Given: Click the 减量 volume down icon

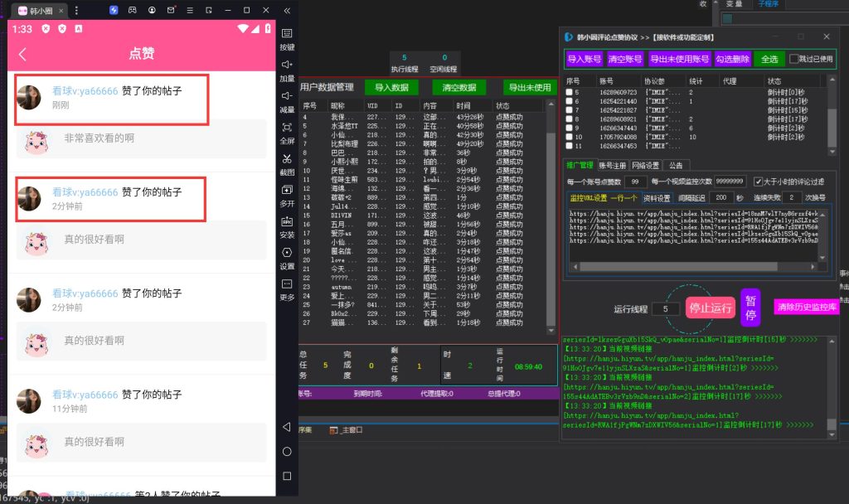Looking at the screenshot, I should tap(287, 96).
